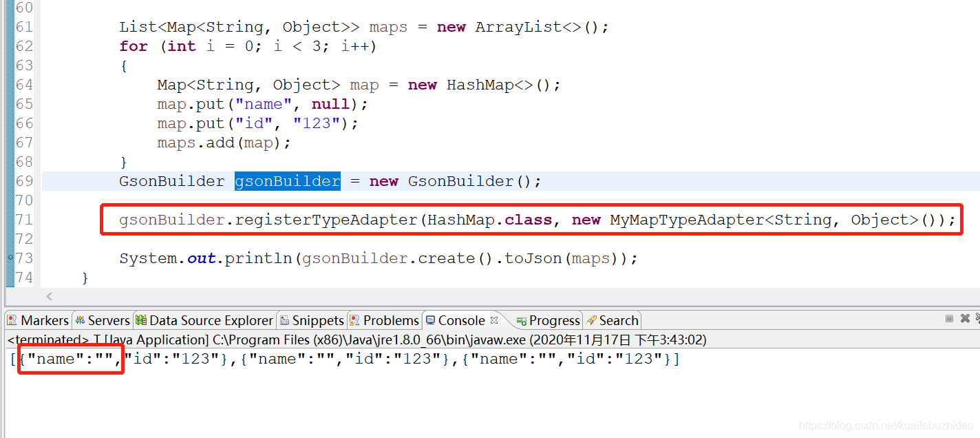Switch to the Servers tab

pyautogui.click(x=102, y=320)
